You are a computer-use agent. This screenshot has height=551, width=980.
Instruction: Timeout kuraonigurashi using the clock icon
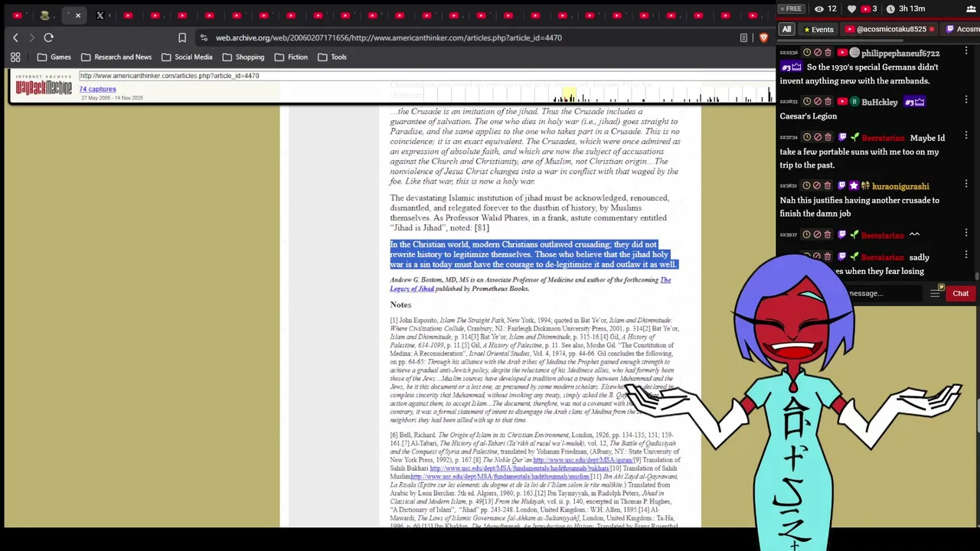(806, 186)
